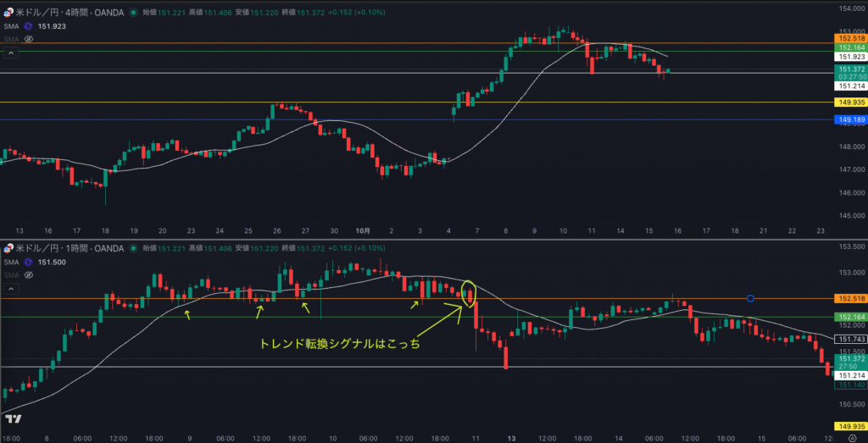This screenshot has width=868, height=443.
Task: Click the USD/JPY flag icon on 4-hour chart
Action: (x=9, y=12)
